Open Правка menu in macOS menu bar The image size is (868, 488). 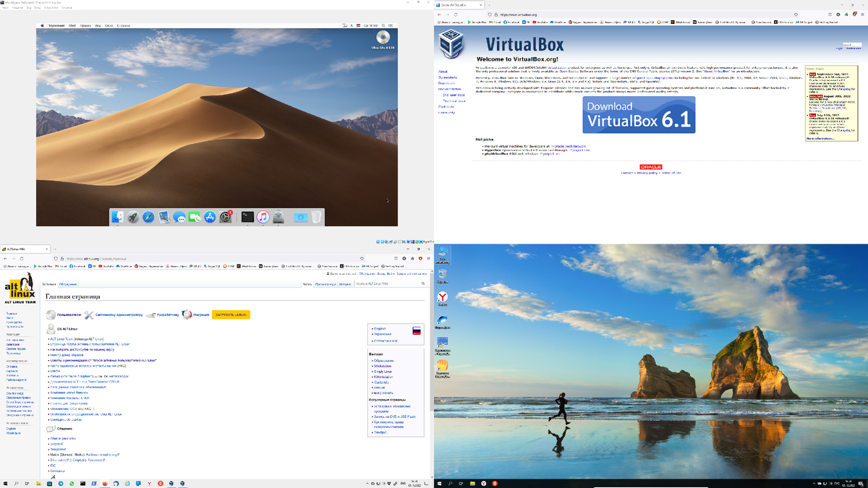click(85, 25)
